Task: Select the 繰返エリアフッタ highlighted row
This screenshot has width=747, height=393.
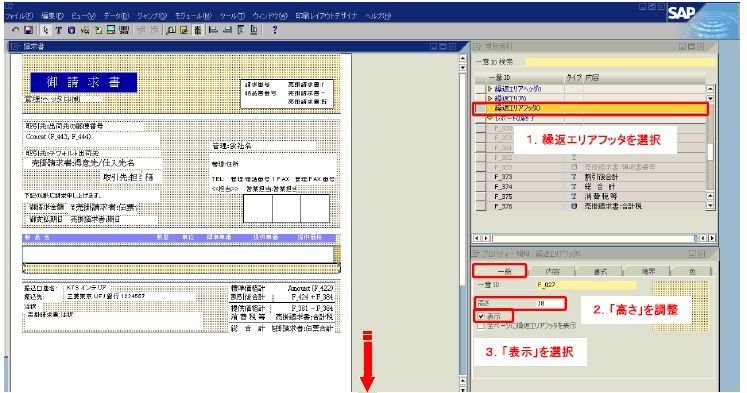Action: 591,109
